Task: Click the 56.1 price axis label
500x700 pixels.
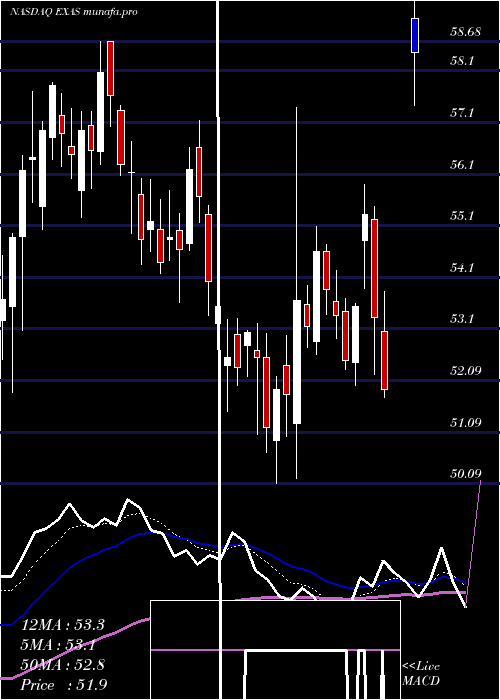Action: [462, 165]
